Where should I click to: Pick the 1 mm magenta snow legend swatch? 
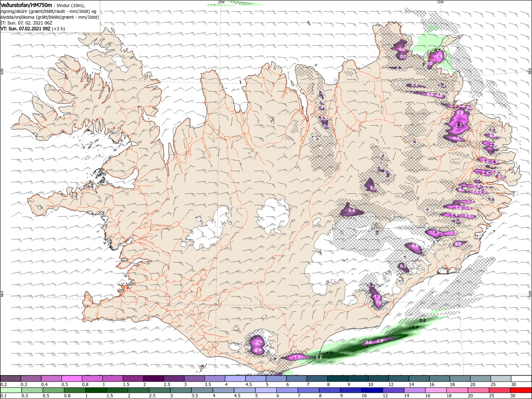[112, 379]
